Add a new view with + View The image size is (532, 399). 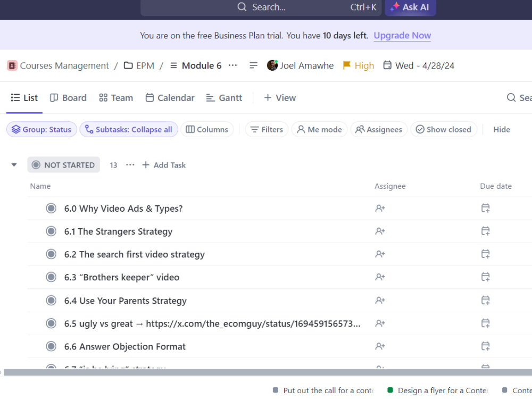coord(280,98)
